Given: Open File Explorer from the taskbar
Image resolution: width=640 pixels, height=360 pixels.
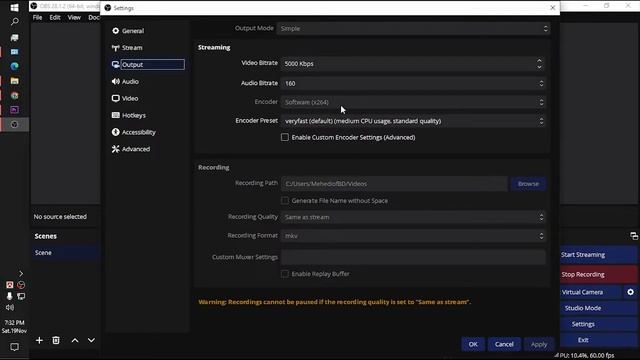Looking at the screenshot, I should pyautogui.click(x=14, y=81).
